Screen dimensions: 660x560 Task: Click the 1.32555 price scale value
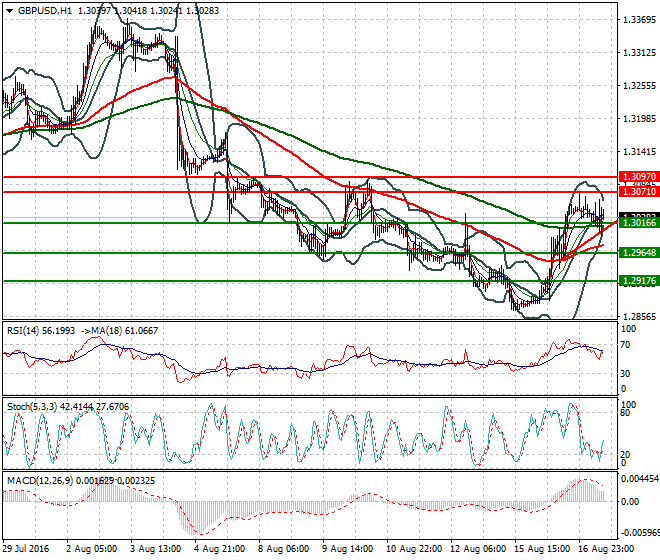point(639,85)
